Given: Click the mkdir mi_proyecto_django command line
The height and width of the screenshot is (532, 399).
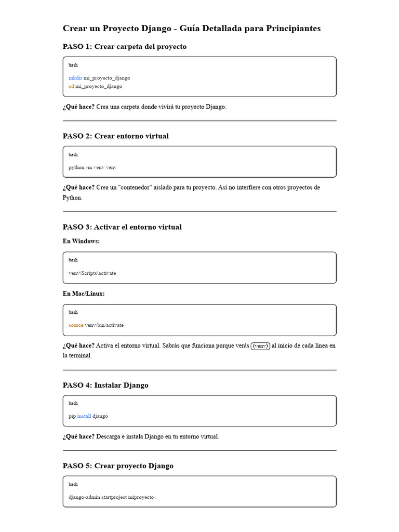Looking at the screenshot, I should [99, 78].
